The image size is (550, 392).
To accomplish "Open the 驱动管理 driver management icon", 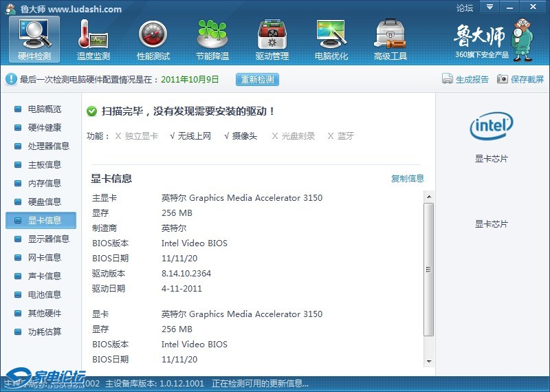I will (272, 40).
